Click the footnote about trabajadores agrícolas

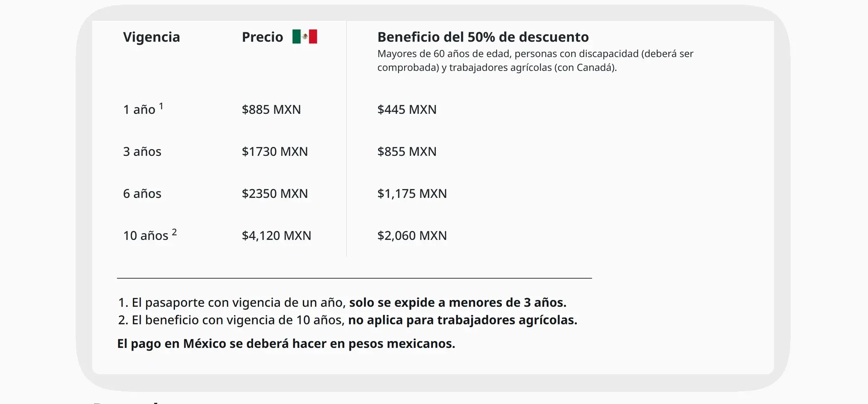[x=348, y=320]
